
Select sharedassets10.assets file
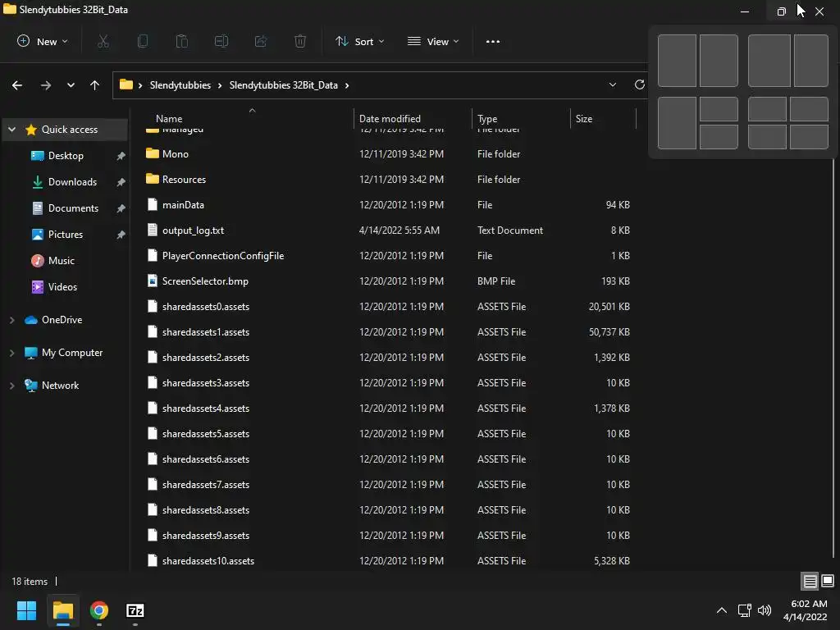pos(208,561)
